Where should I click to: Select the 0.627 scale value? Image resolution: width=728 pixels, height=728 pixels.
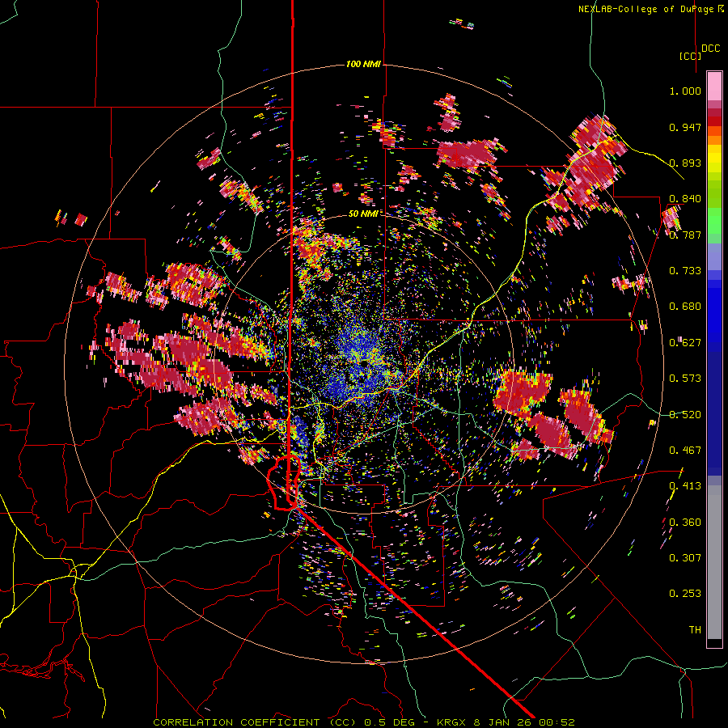click(685, 343)
